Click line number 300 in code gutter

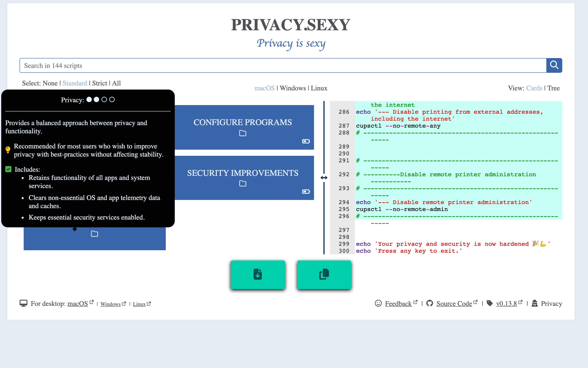(344, 251)
